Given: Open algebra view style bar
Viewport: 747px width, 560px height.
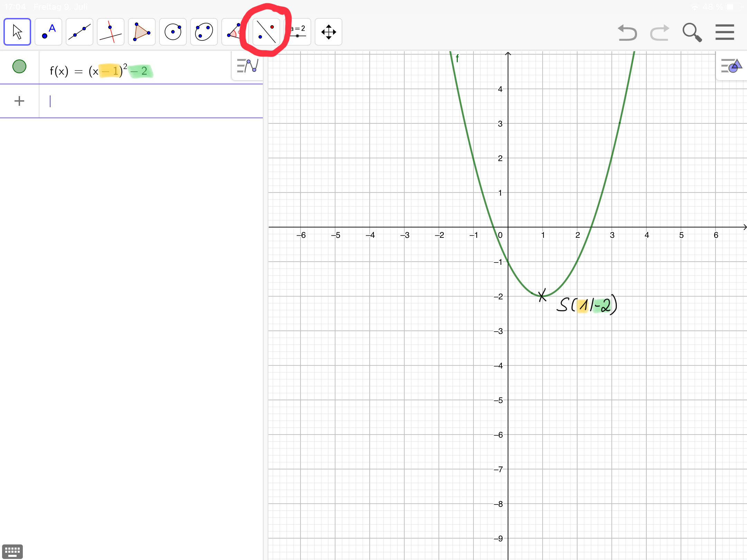Looking at the screenshot, I should click(x=247, y=66).
